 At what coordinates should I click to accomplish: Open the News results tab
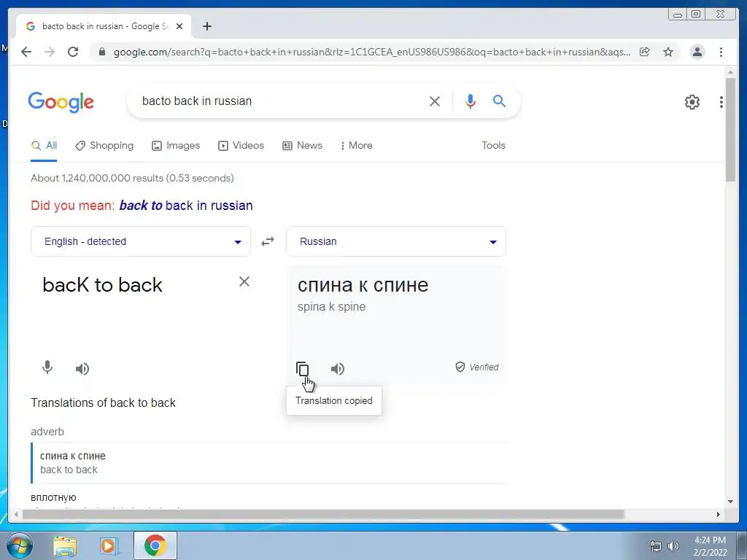tap(303, 145)
